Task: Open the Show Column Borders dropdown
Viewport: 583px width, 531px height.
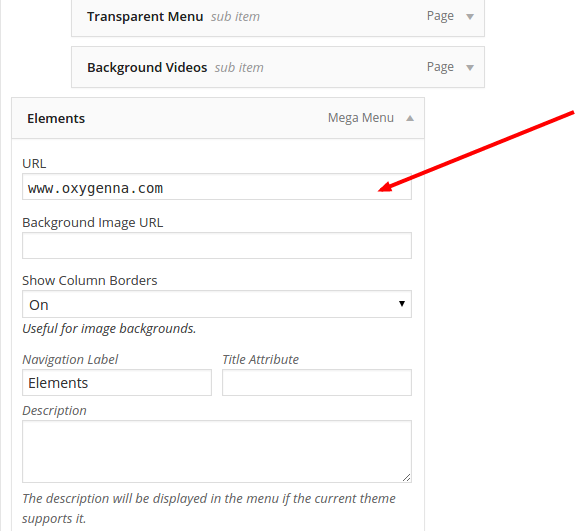Action: pos(217,304)
